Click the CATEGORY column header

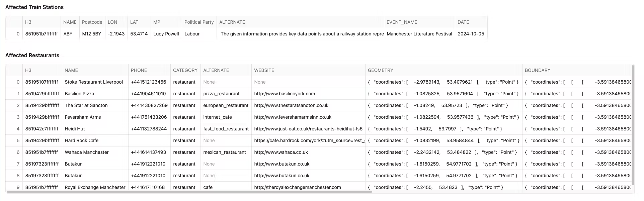(x=185, y=70)
